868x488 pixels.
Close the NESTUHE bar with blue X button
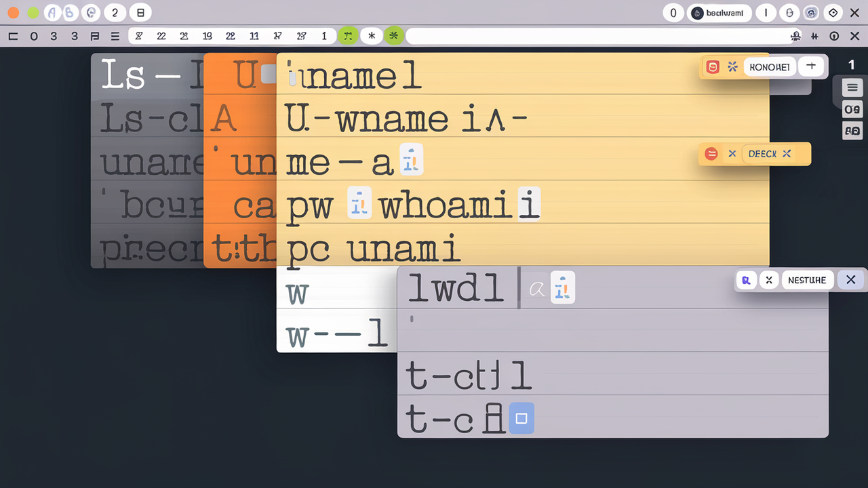(850, 279)
